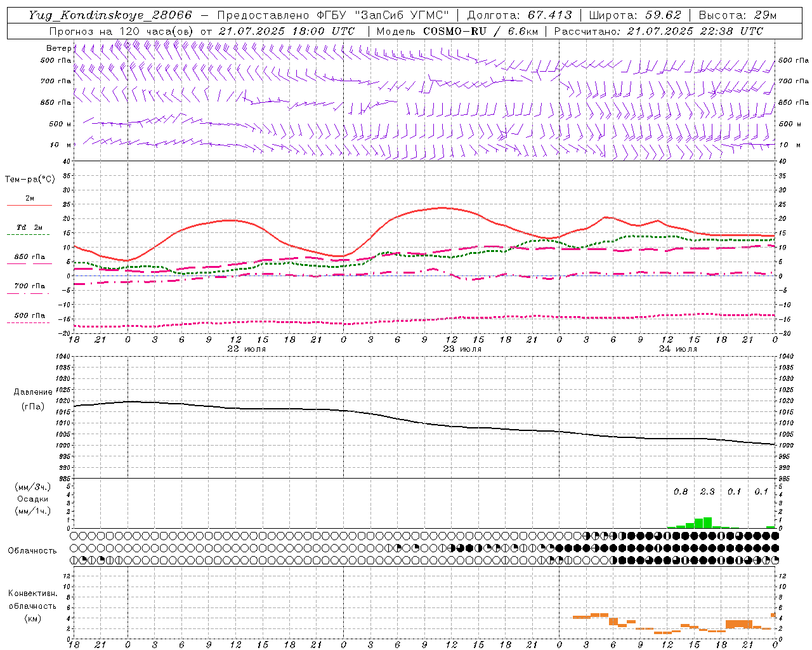Screen dimensions: 812x650
Task: Click the 850 гПа temperature legend entry
Action: pos(30,257)
